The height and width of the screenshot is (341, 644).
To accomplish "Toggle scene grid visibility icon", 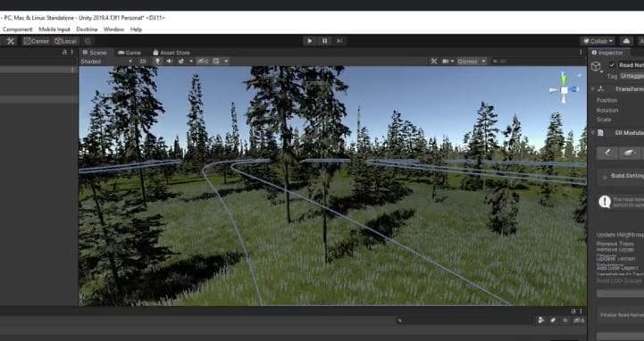I will (215, 61).
